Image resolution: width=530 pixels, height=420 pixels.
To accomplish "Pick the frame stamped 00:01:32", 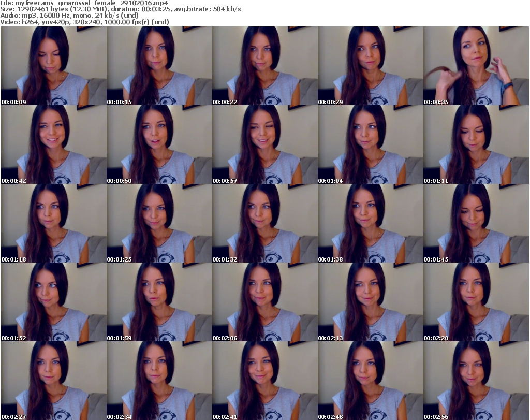I will 264,223.
